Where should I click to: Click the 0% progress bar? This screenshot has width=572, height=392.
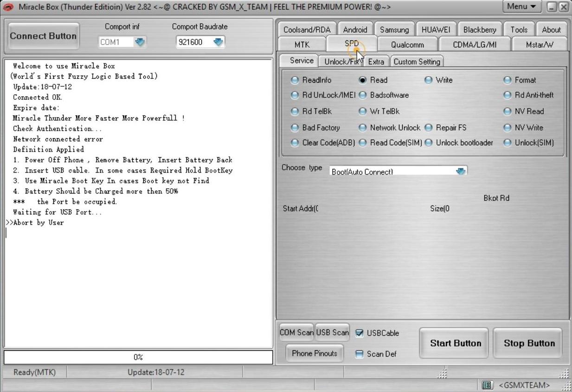click(138, 357)
